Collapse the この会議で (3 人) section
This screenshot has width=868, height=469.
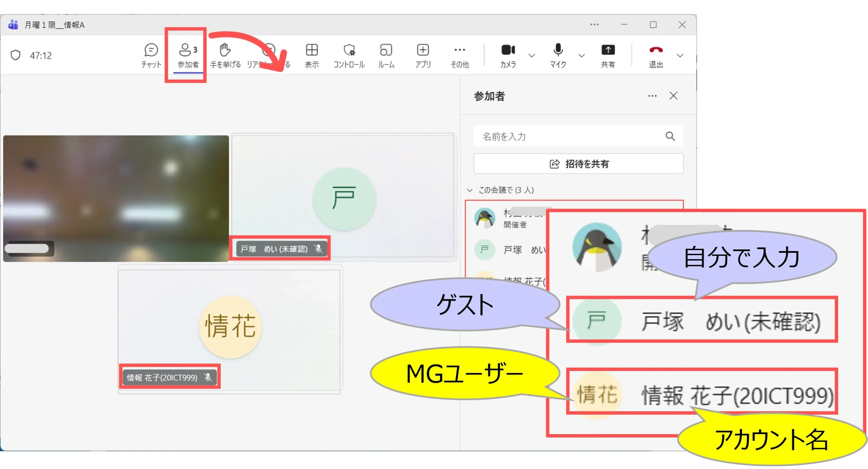tap(470, 190)
